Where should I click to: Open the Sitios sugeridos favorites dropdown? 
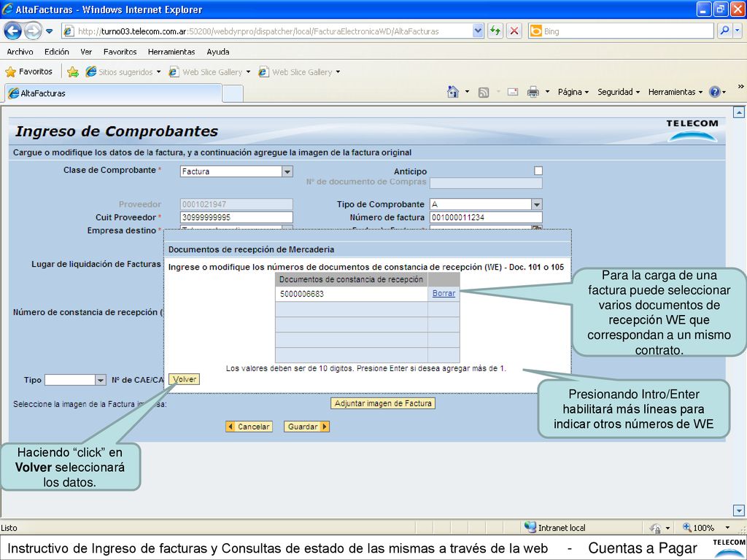[x=158, y=72]
